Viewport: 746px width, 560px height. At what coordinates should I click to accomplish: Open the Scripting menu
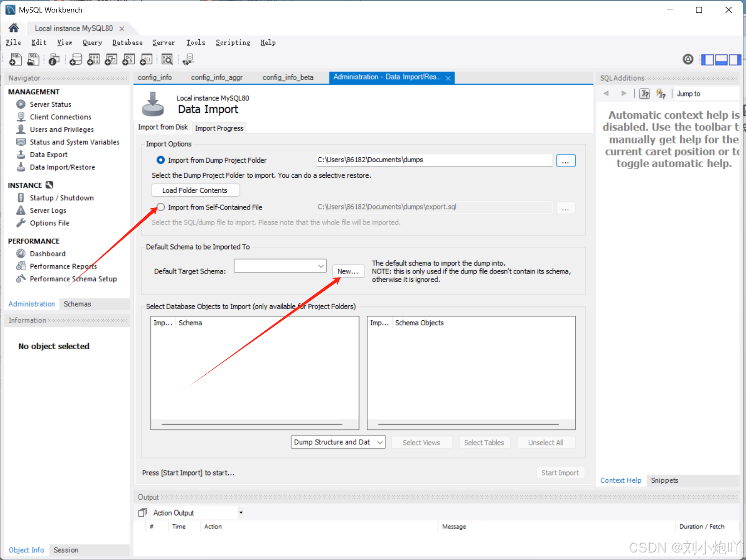click(x=233, y=42)
